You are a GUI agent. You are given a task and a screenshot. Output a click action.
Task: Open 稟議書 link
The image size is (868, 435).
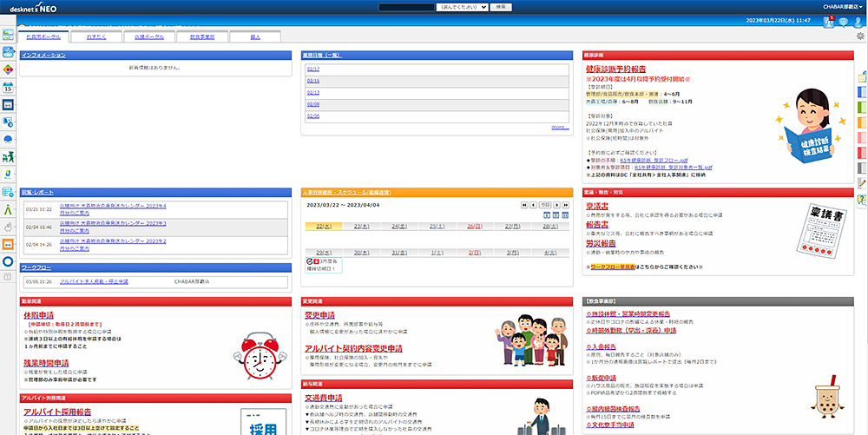[x=597, y=206]
